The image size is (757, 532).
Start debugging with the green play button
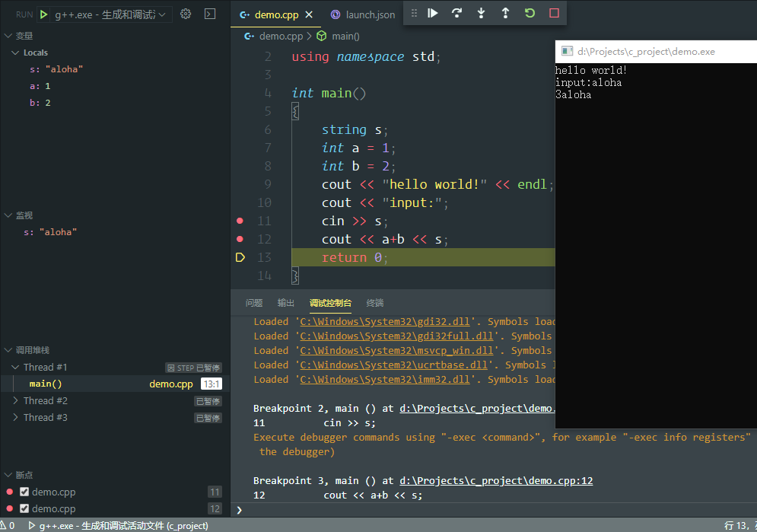pos(43,14)
